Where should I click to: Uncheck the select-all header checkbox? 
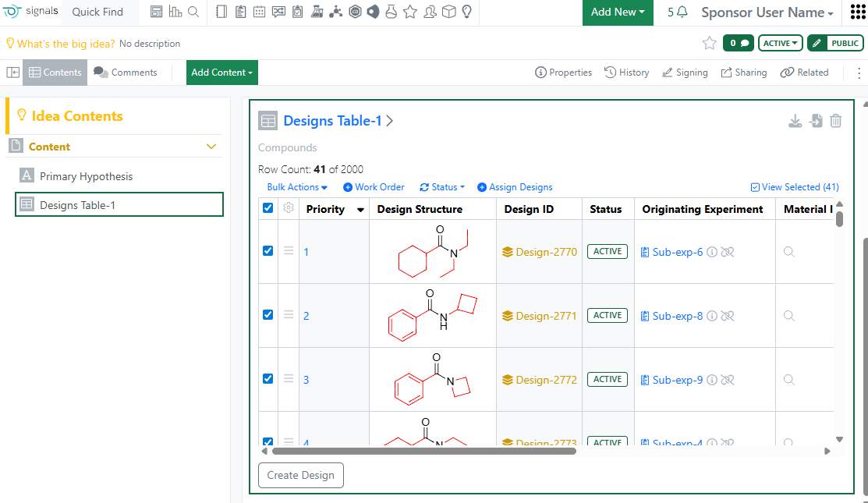point(268,208)
